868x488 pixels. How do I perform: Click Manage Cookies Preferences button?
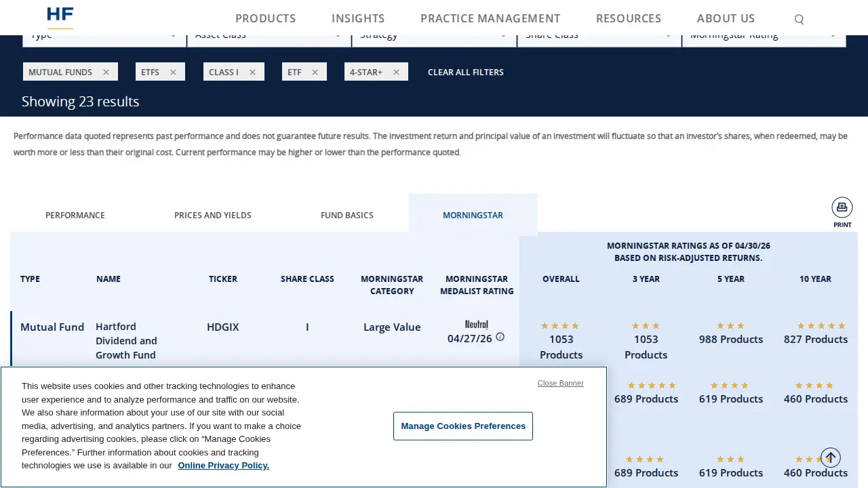[x=463, y=426]
